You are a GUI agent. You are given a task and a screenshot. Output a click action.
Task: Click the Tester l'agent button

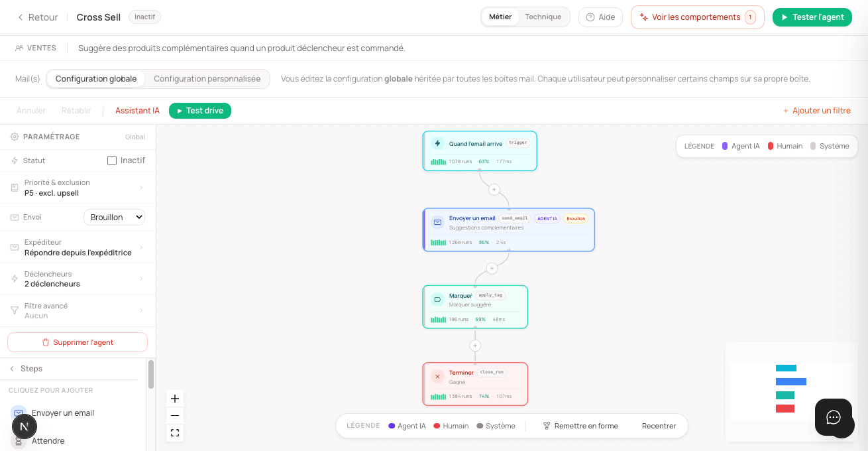coord(812,17)
